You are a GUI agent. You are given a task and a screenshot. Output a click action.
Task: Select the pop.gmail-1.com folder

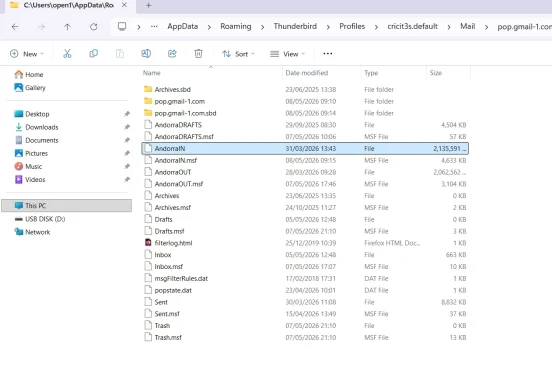[305, 101]
